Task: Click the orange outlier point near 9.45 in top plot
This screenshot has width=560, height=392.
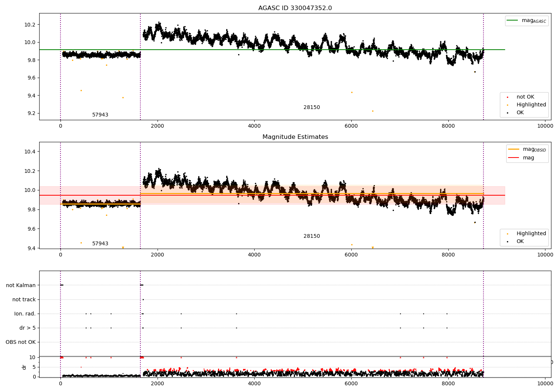Action: 81,90
